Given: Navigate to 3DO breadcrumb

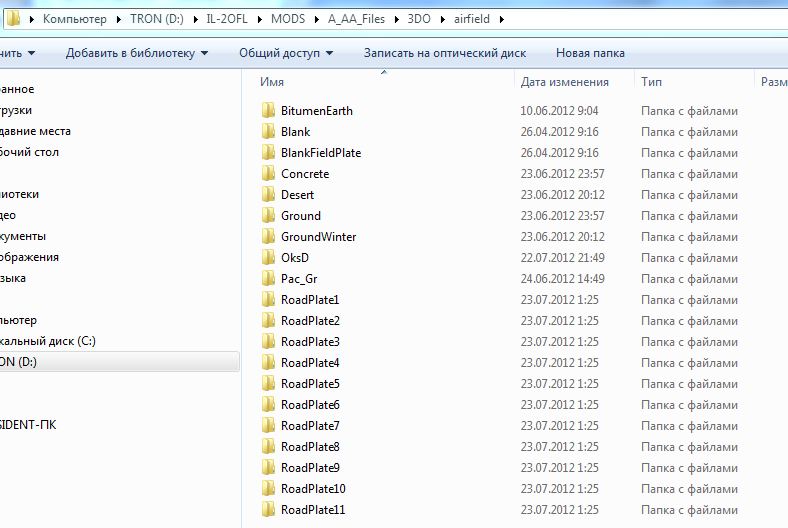Looking at the screenshot, I should coord(419,19).
